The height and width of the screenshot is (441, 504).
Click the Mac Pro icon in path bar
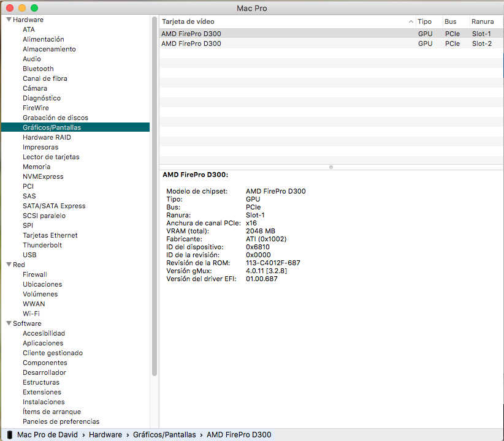(x=10, y=435)
